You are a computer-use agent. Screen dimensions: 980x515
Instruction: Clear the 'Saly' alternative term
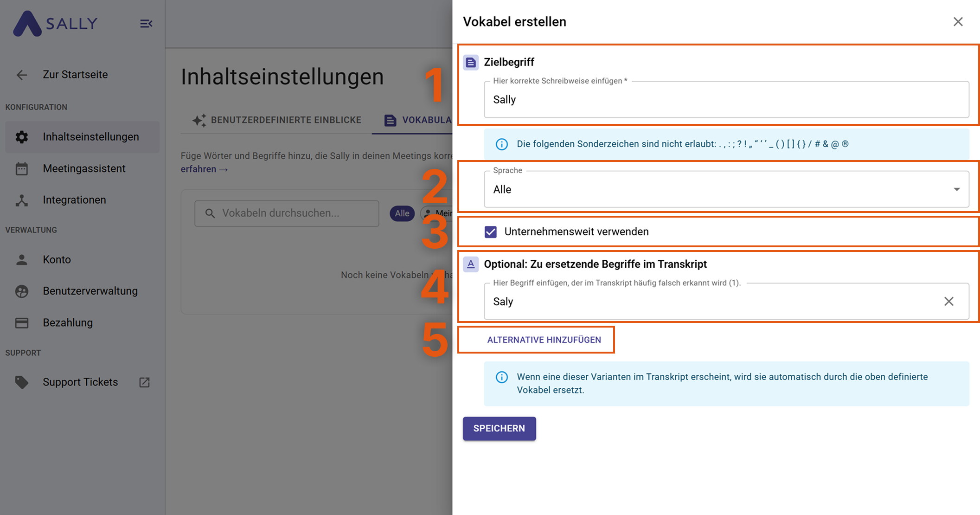pyautogui.click(x=948, y=302)
